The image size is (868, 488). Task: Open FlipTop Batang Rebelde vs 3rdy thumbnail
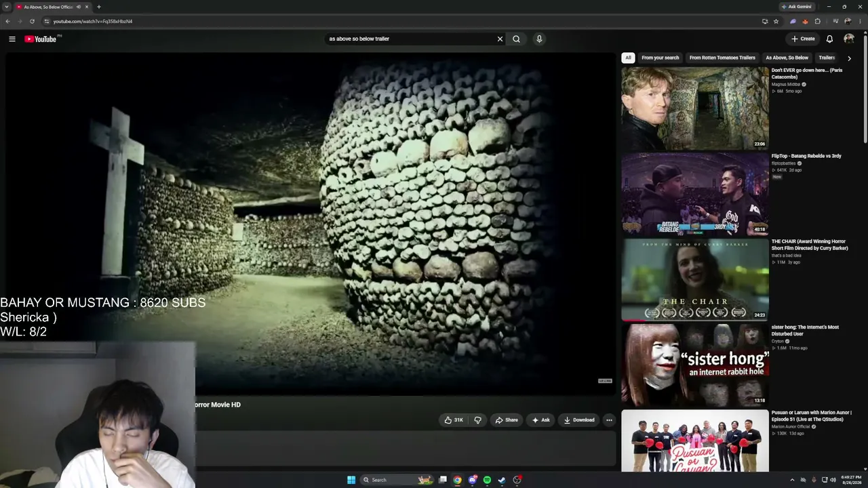tap(695, 194)
